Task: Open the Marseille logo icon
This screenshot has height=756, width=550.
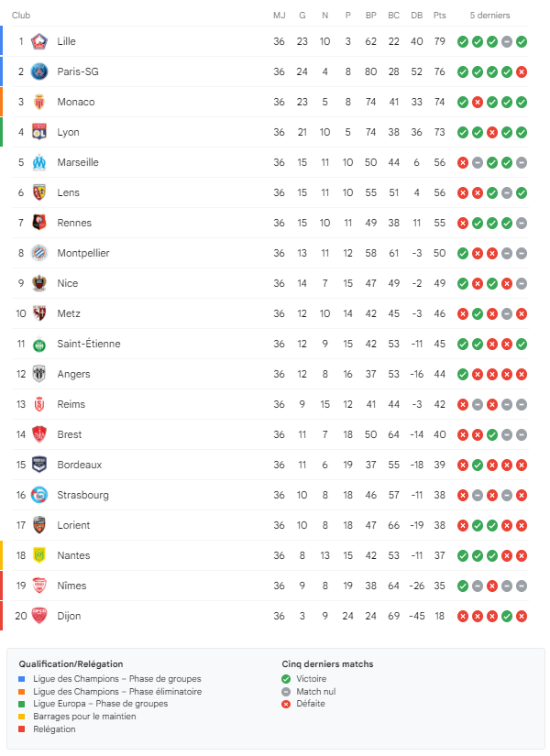Action: click(x=39, y=162)
